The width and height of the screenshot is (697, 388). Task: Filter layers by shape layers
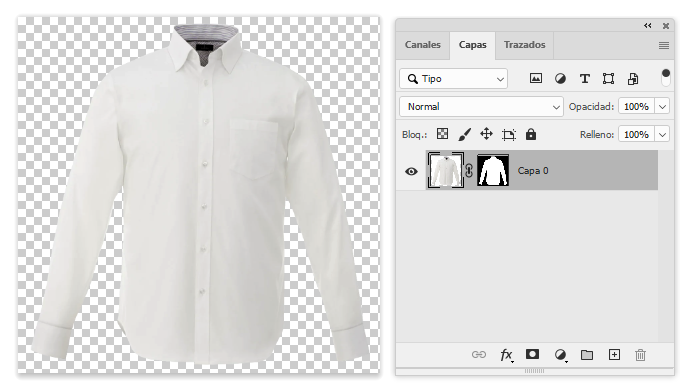click(608, 79)
